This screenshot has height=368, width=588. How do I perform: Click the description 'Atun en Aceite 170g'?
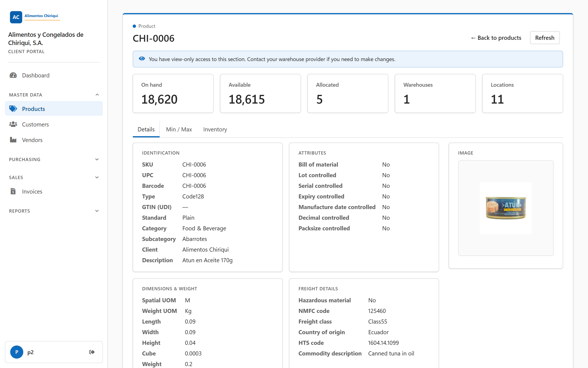207,260
